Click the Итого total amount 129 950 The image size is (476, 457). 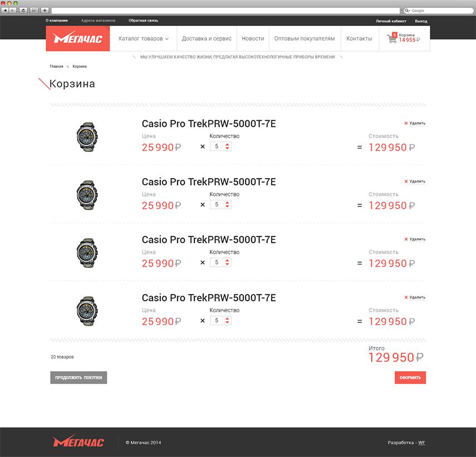click(x=396, y=357)
